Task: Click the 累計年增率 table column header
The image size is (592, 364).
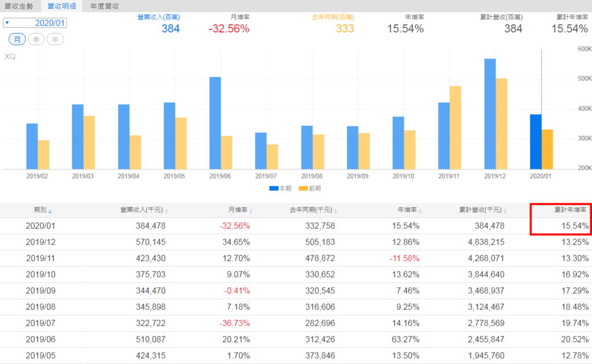Action: point(570,210)
